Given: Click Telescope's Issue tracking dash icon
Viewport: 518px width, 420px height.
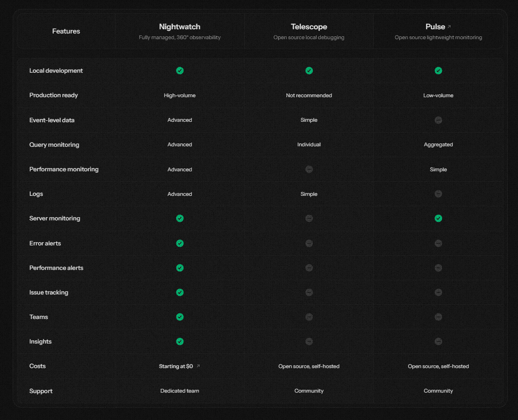Looking at the screenshot, I should click(x=309, y=293).
